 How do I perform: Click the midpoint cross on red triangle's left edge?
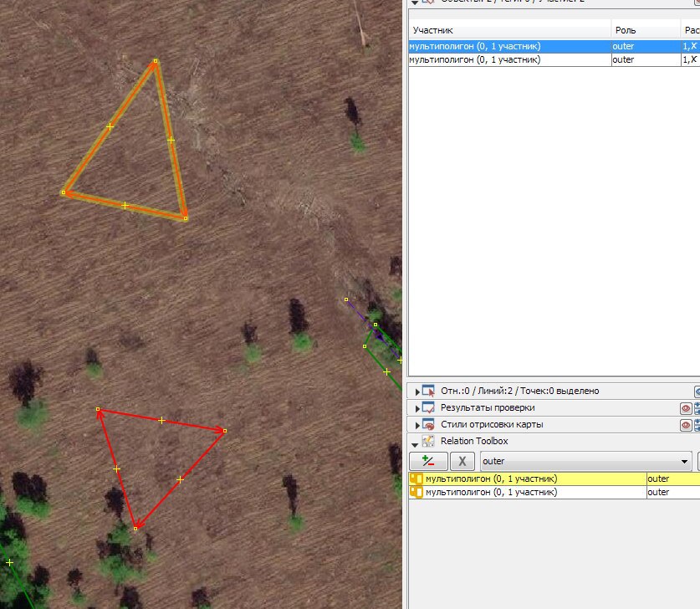[116, 468]
